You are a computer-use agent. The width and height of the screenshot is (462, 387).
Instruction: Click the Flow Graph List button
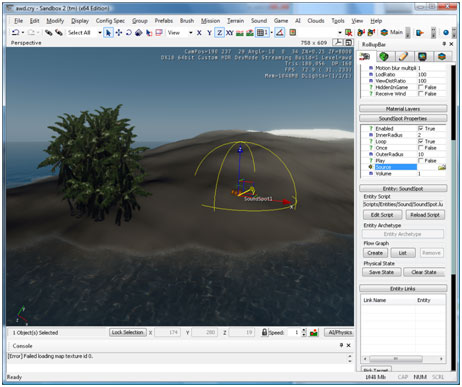[x=403, y=253]
